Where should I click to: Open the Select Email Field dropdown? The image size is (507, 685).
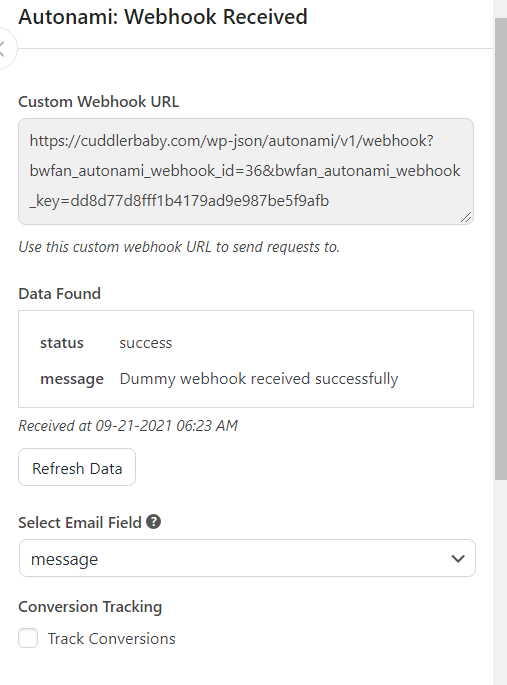247,558
